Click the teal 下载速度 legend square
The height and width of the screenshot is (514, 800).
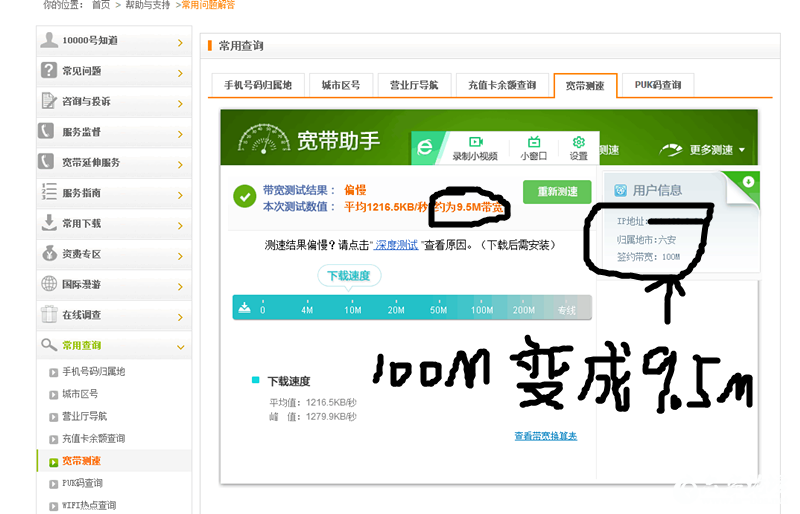[x=256, y=380]
